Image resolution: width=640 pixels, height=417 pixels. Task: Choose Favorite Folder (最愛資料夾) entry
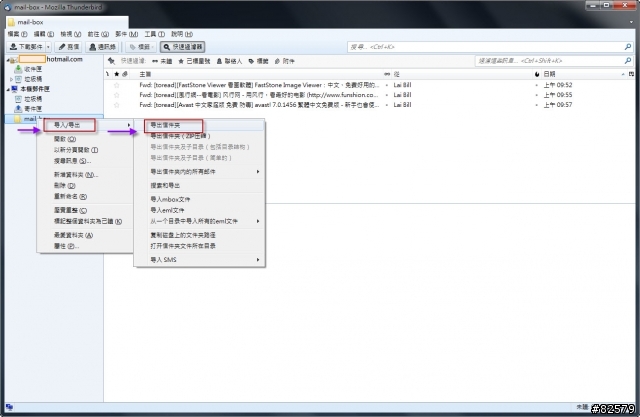click(85, 235)
